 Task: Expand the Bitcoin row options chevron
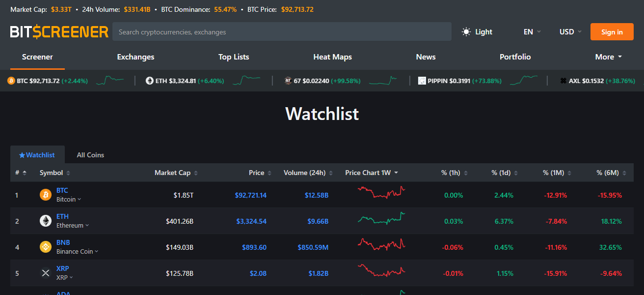click(x=80, y=199)
